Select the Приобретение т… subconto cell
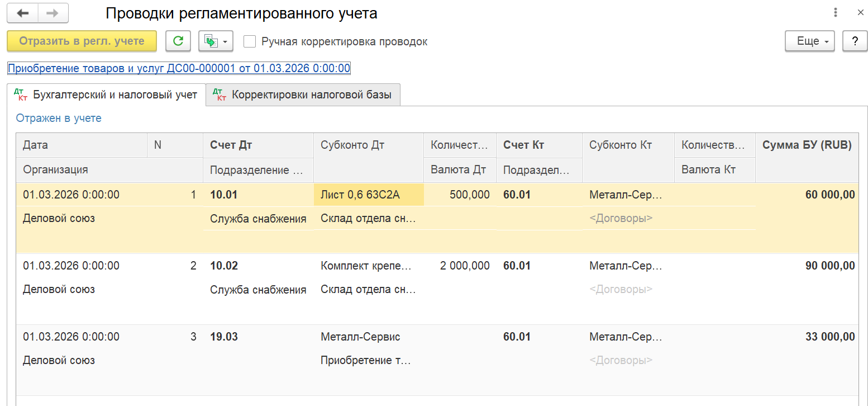 click(x=369, y=361)
